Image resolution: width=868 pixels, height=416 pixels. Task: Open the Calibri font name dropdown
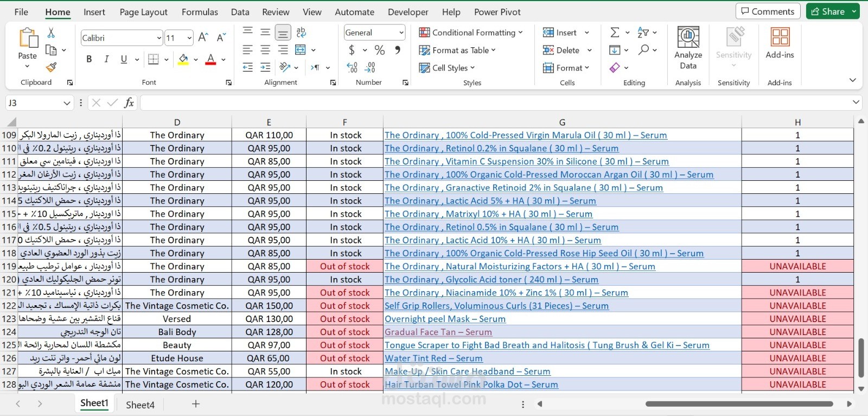[x=159, y=38]
